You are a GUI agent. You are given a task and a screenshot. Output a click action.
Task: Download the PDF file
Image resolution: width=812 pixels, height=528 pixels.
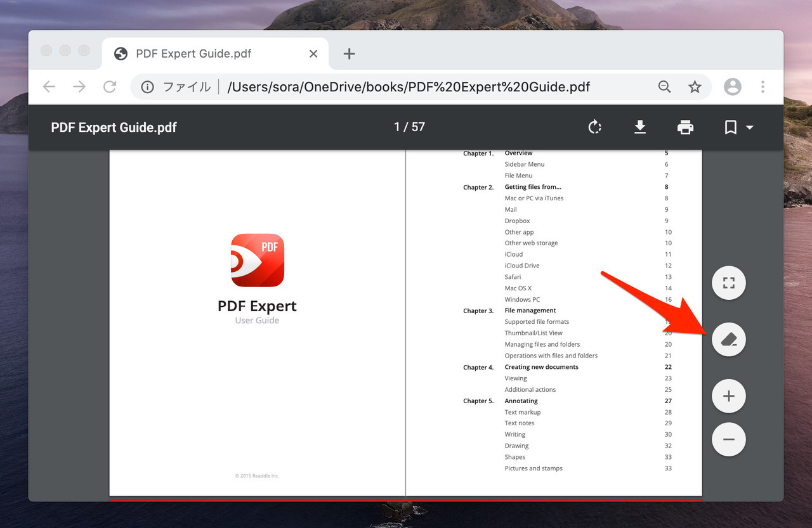(640, 127)
